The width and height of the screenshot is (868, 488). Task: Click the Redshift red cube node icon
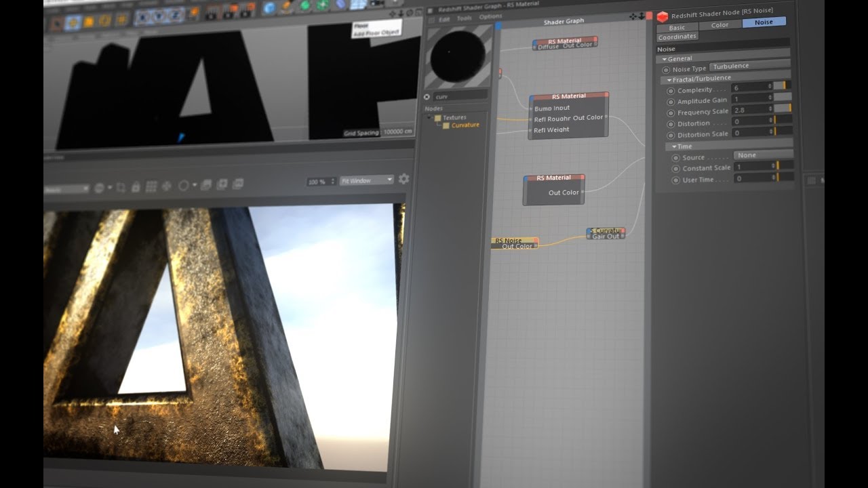pyautogui.click(x=663, y=17)
